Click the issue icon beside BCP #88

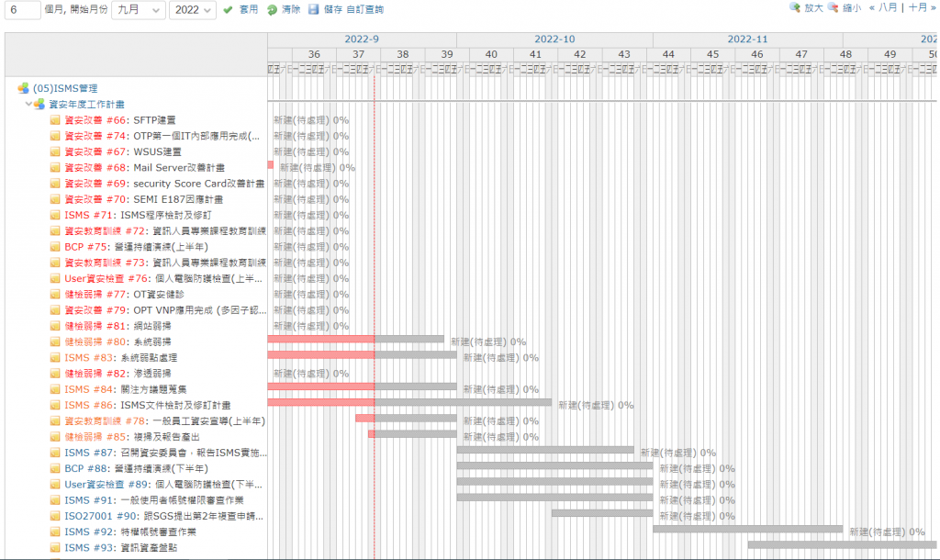click(x=55, y=468)
